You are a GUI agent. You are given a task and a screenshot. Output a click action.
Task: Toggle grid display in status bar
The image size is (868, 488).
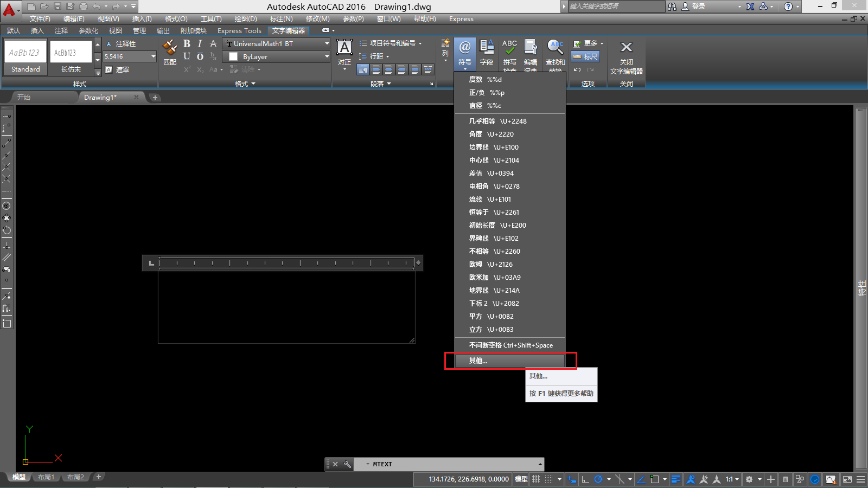pyautogui.click(x=536, y=479)
